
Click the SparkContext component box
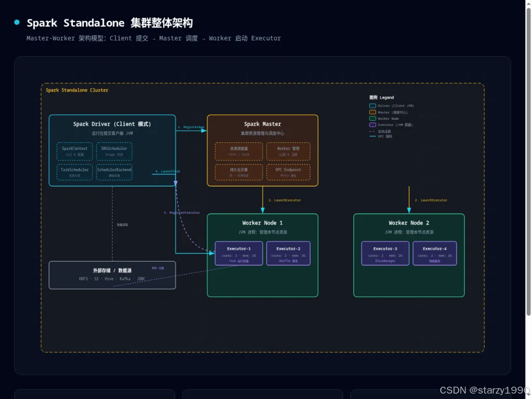75,151
